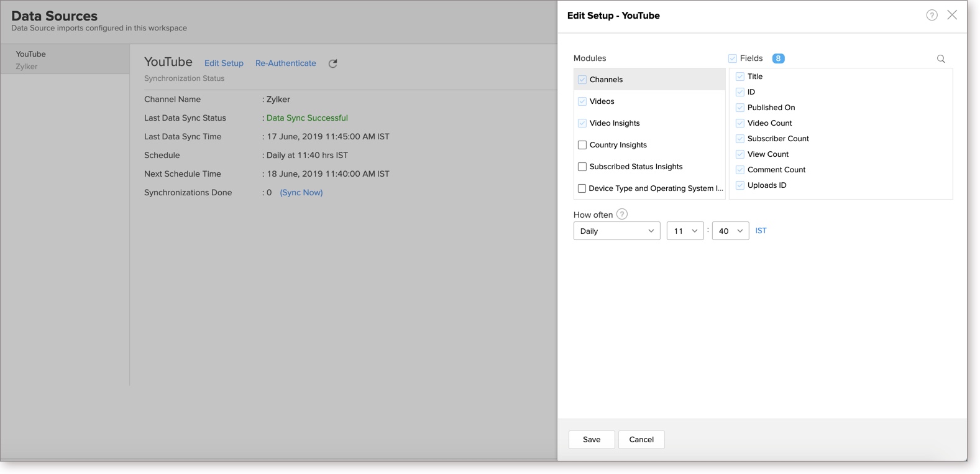Uncheck the Videos module checkbox
Viewport: 980px width, 474px height.
pos(582,101)
